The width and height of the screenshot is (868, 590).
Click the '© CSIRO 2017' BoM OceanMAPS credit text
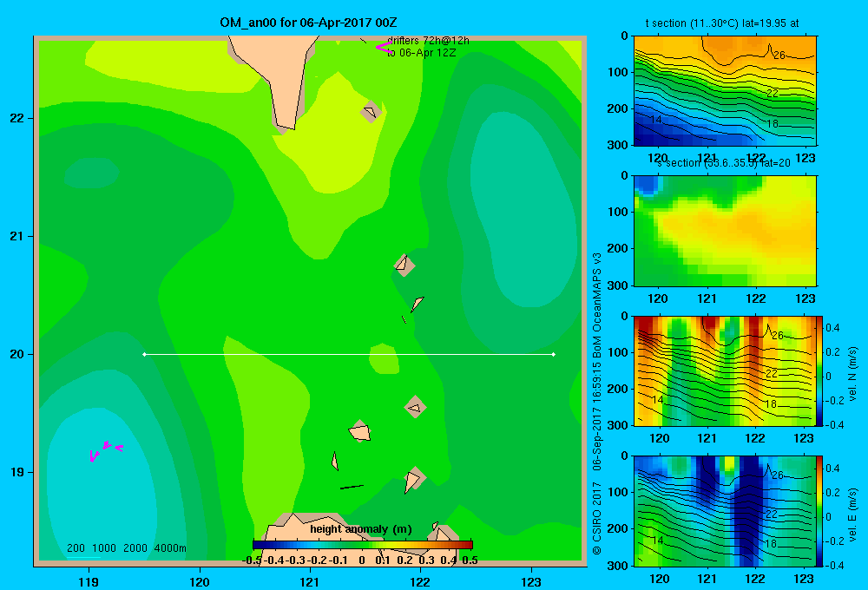(597, 403)
